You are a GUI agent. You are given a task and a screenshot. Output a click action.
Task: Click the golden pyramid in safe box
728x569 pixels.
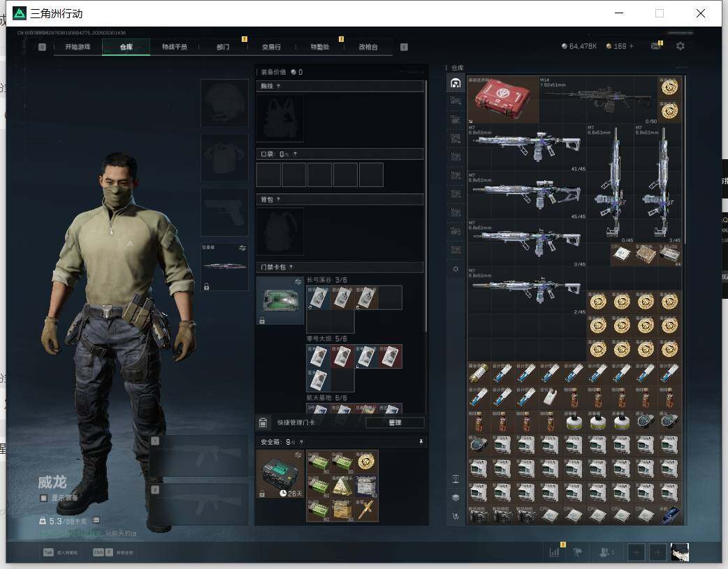click(342, 486)
